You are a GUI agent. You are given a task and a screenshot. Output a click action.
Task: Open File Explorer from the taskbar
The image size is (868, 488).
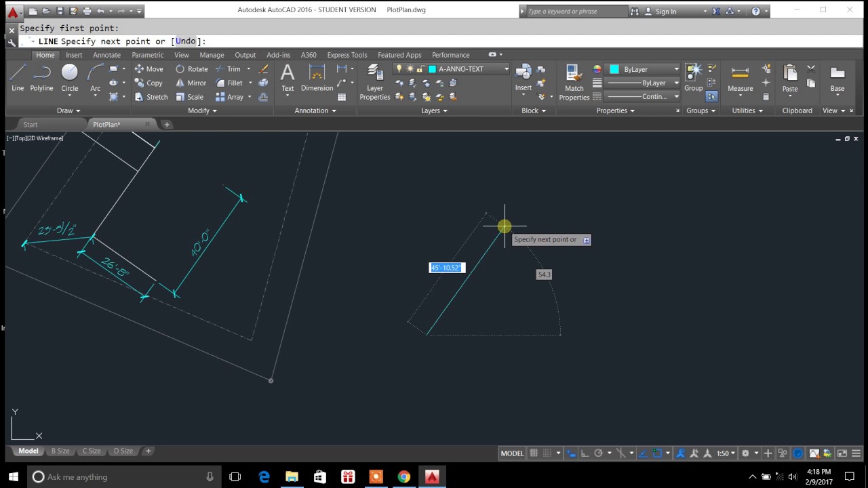[x=292, y=477]
